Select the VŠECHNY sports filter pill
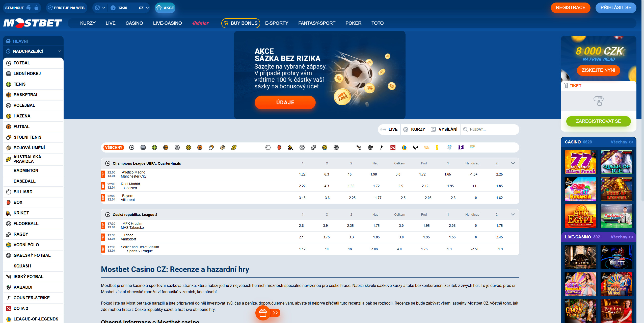 pos(114,147)
